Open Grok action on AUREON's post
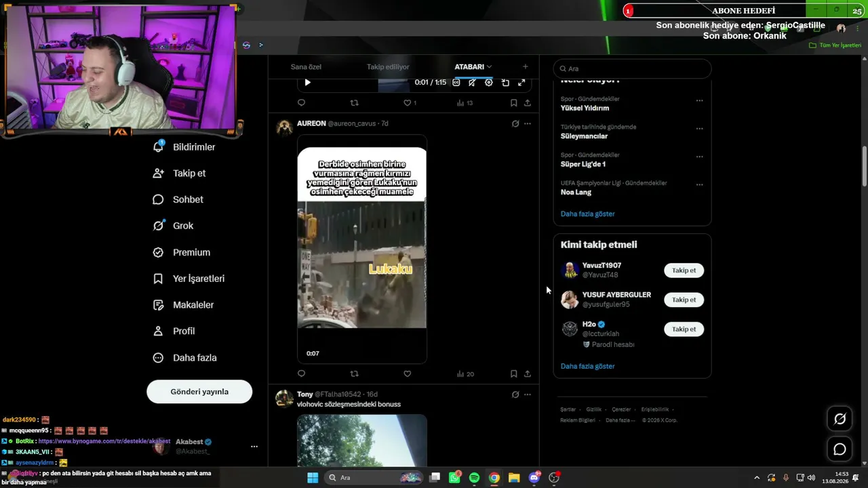 [515, 123]
